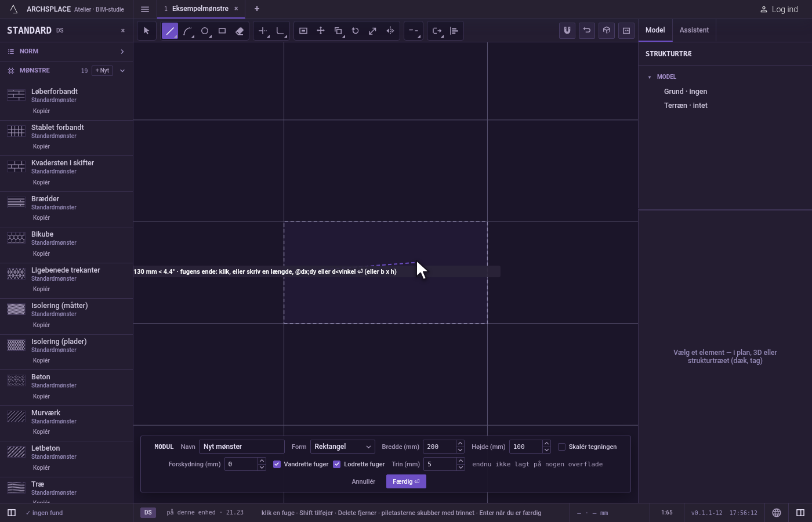Click the Annullér button
The image size is (812, 522).
[364, 481]
